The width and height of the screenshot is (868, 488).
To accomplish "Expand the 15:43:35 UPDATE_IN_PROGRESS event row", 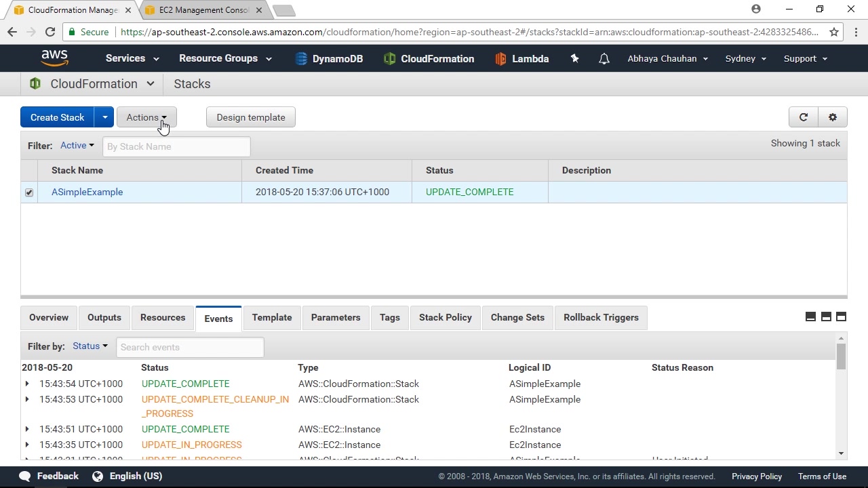I will pyautogui.click(x=27, y=445).
